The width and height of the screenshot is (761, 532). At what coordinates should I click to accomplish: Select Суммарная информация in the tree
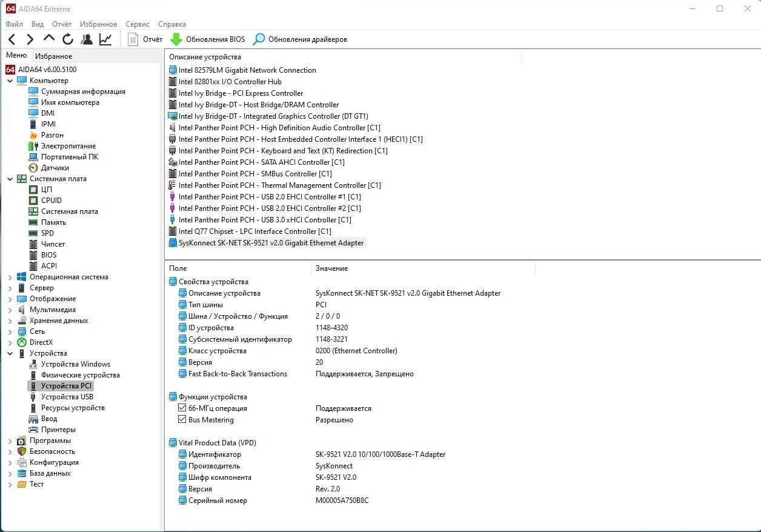(83, 91)
